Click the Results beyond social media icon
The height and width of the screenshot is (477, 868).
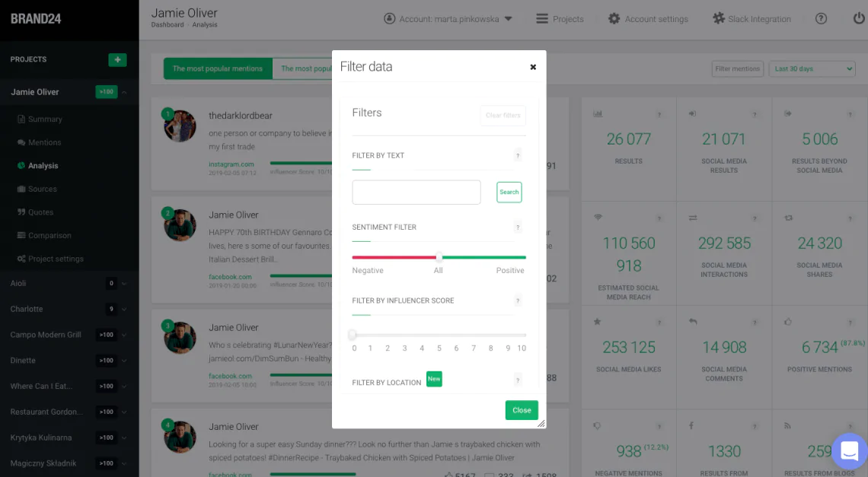tap(788, 113)
